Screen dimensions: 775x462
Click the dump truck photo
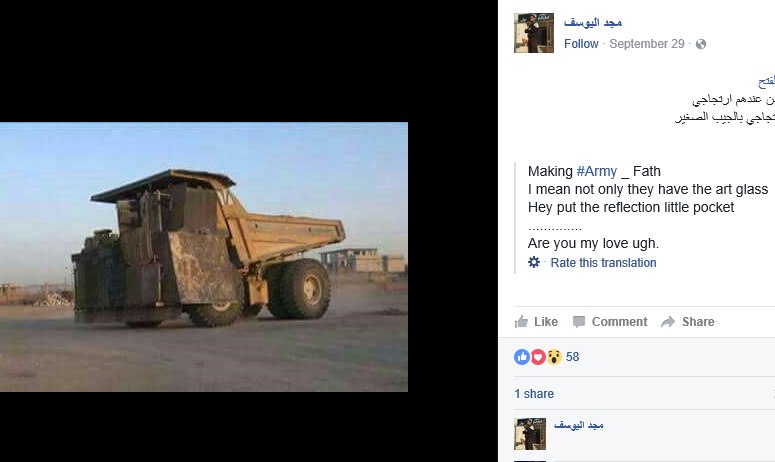[204, 257]
